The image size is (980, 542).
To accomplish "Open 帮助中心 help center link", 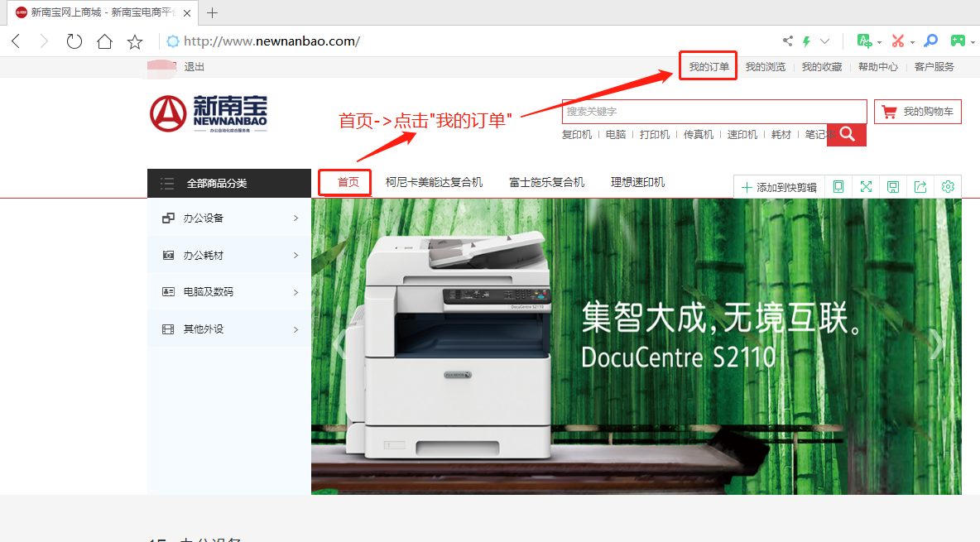I will [x=877, y=67].
